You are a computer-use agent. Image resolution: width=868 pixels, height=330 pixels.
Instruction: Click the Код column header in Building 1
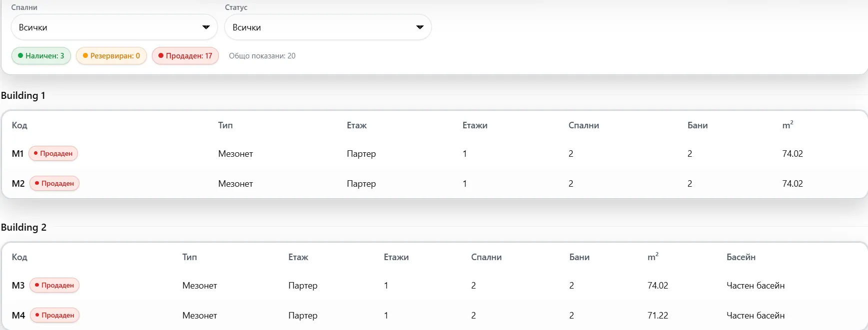pos(19,125)
